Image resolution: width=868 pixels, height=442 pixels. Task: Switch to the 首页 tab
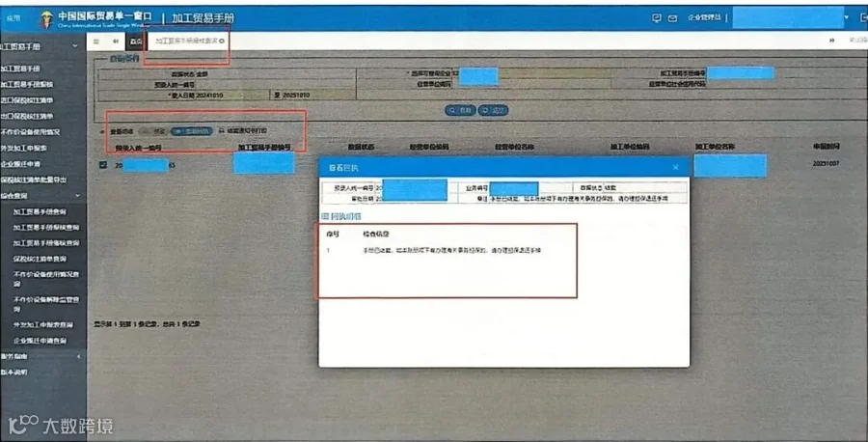coord(136,41)
